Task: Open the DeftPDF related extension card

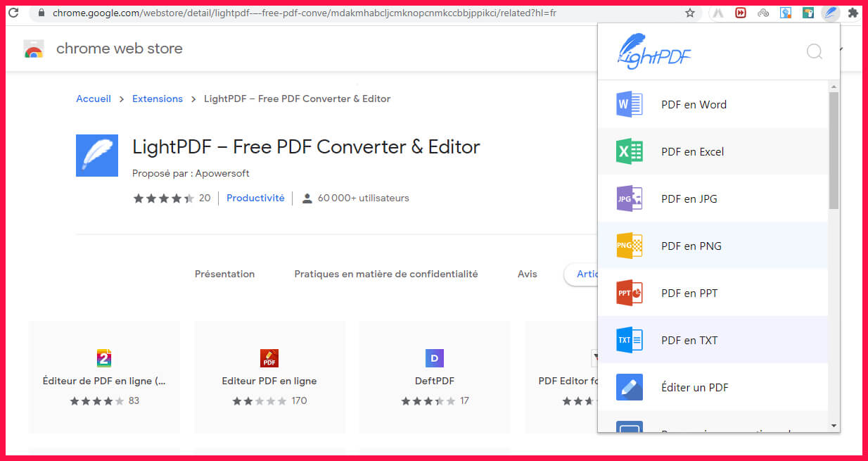Action: (x=435, y=377)
